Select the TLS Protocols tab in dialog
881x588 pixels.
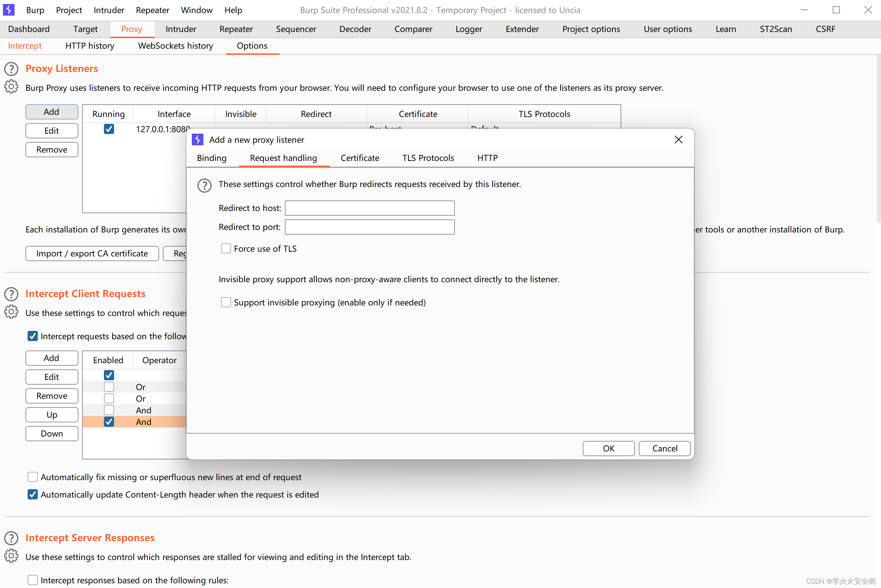[x=428, y=158]
